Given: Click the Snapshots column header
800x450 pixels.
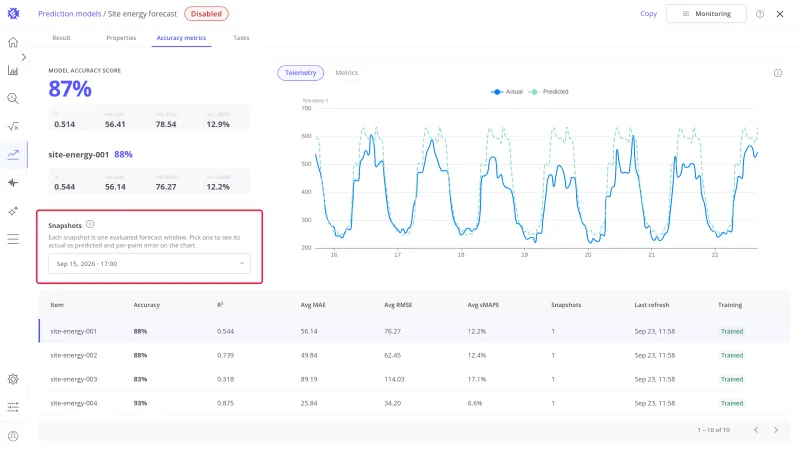Looking at the screenshot, I should (566, 305).
